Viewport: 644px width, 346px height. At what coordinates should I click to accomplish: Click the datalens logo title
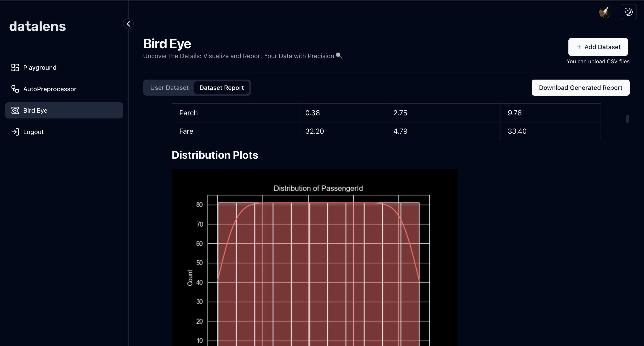tap(38, 26)
